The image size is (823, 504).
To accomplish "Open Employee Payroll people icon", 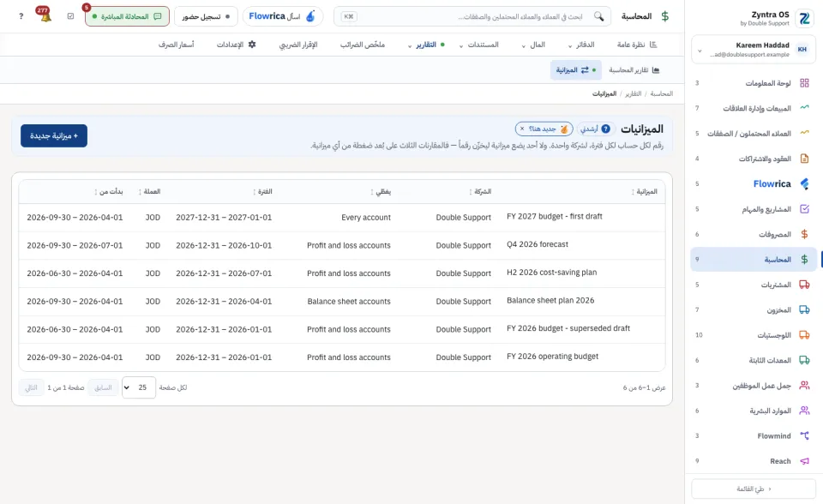I will (x=804, y=386).
